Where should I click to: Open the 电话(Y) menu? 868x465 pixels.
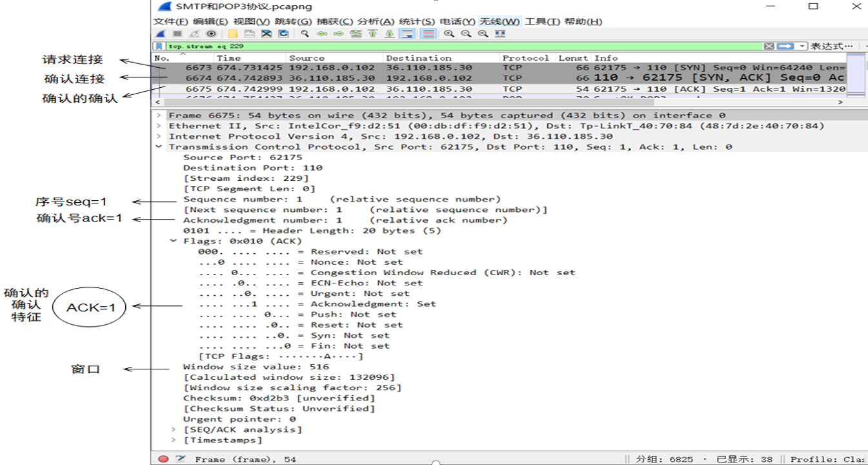458,21
